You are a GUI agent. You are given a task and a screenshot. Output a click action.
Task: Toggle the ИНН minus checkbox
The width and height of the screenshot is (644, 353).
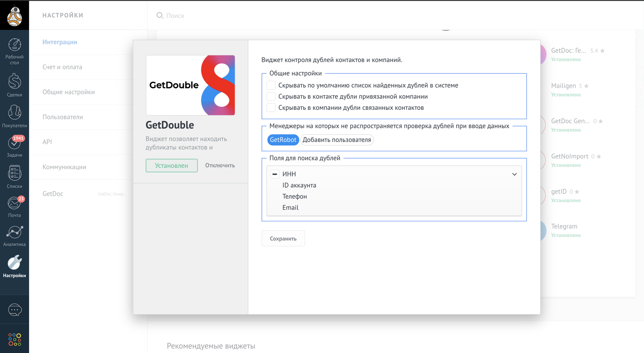pos(275,174)
